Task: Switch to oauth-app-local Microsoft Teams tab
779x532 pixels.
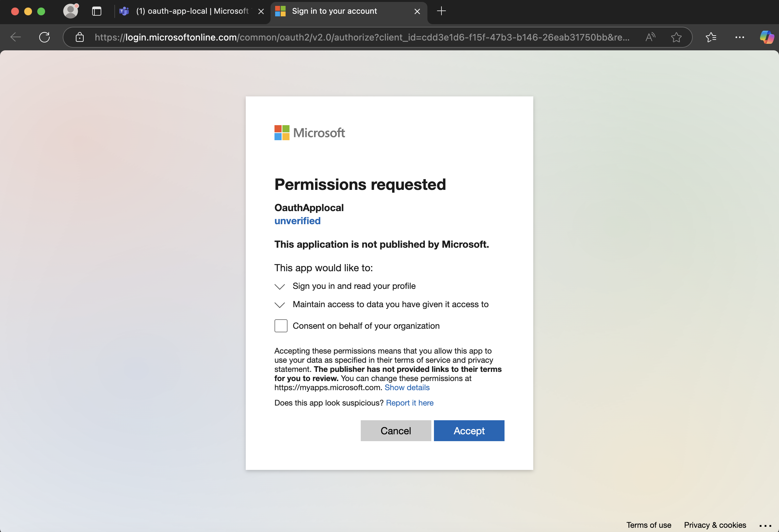Action: 192,11
